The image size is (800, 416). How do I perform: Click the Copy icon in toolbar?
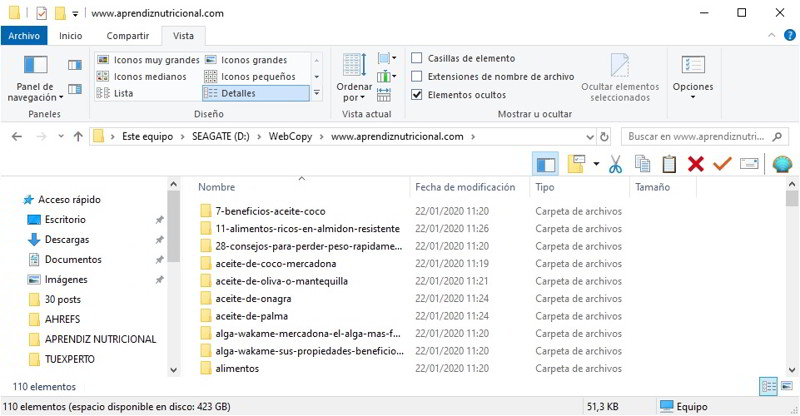coord(643,164)
